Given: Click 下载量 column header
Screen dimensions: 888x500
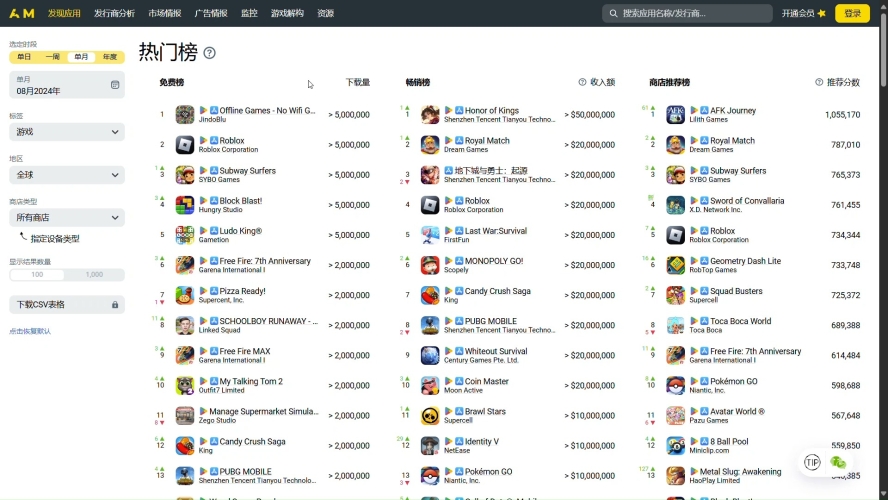Looking at the screenshot, I should click(358, 82).
